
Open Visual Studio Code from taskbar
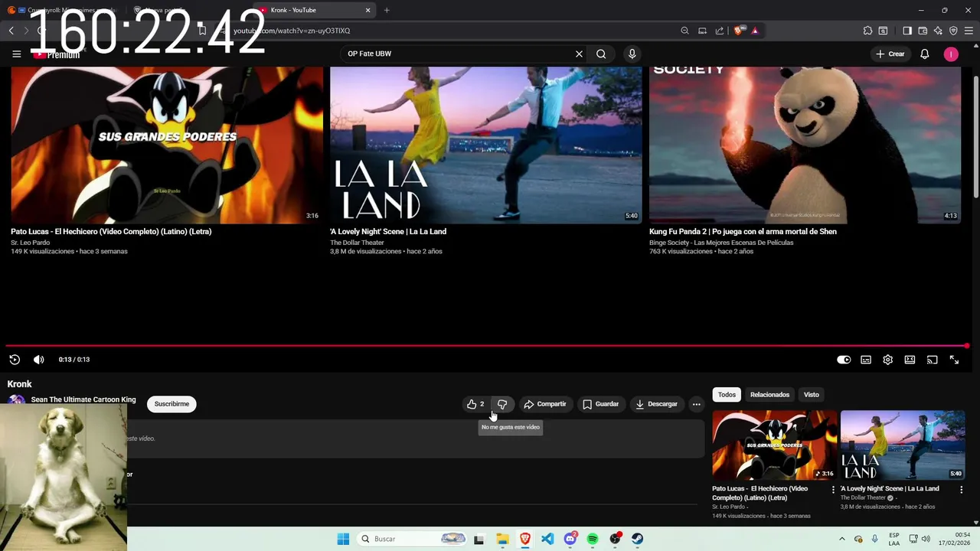click(547, 539)
